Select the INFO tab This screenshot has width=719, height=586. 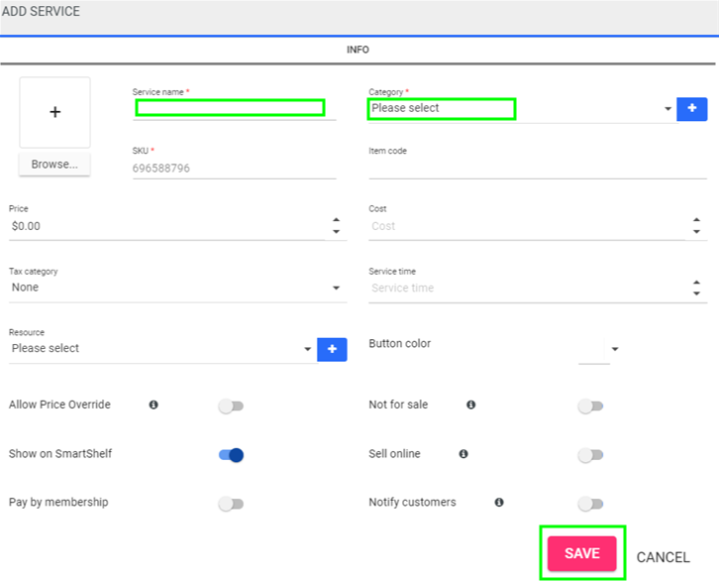pos(358,50)
